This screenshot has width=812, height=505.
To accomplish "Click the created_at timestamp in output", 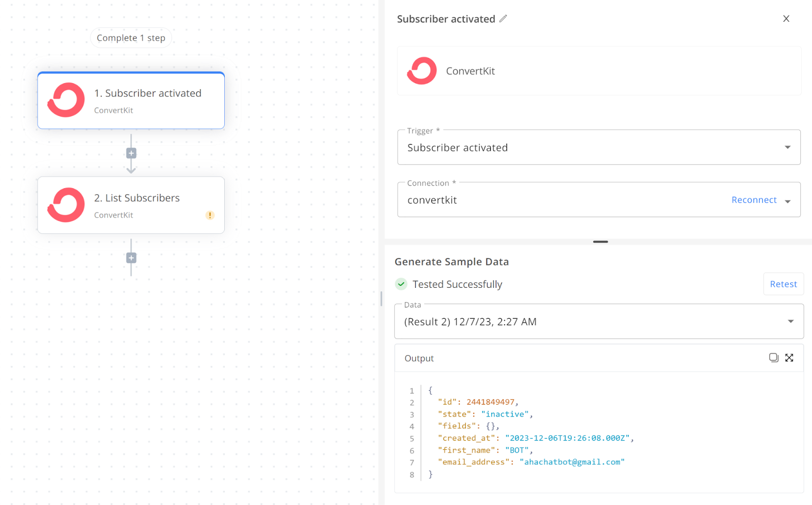I will point(567,438).
